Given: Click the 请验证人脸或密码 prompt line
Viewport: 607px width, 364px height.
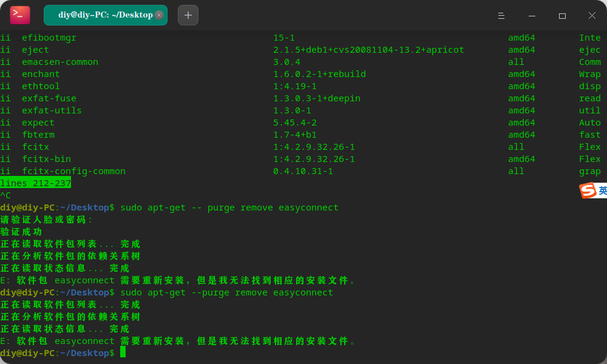Looking at the screenshot, I should pyautogui.click(x=47, y=220).
